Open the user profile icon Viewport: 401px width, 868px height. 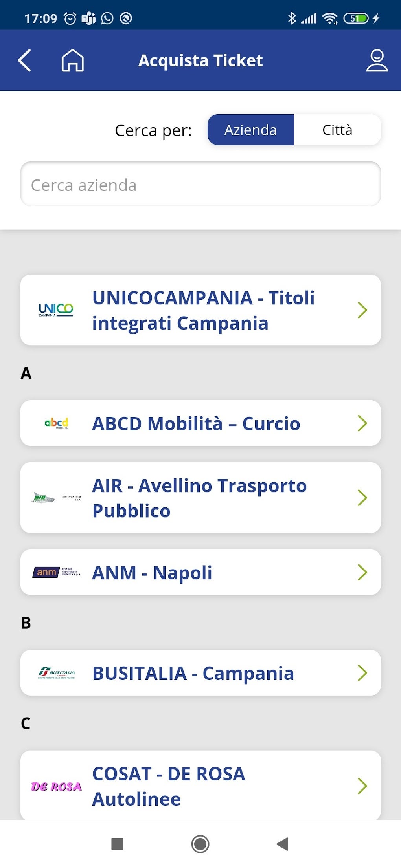coord(377,60)
